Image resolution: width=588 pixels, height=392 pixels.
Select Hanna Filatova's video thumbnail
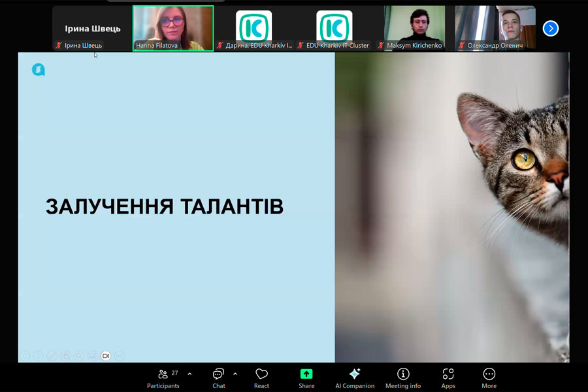173,28
